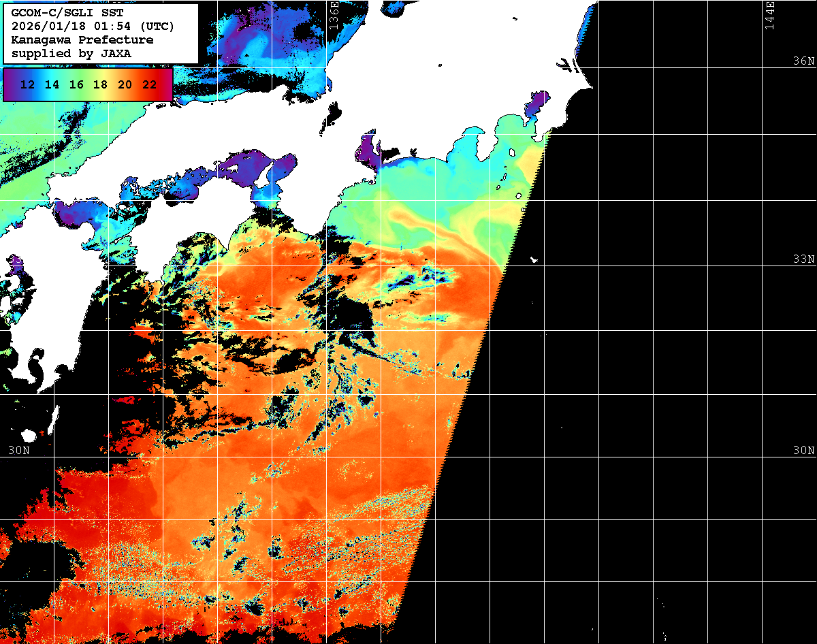Click the 144E longitude label
817x644 pixels.
pyautogui.click(x=769, y=15)
